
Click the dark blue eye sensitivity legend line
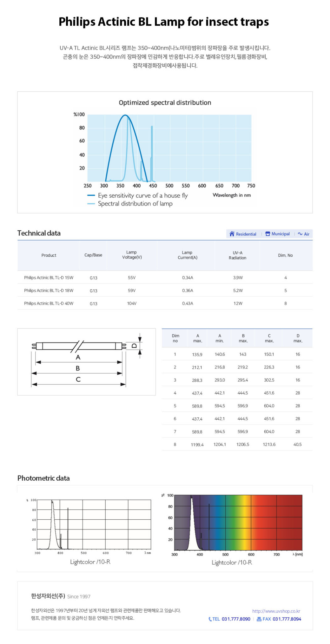91,196
